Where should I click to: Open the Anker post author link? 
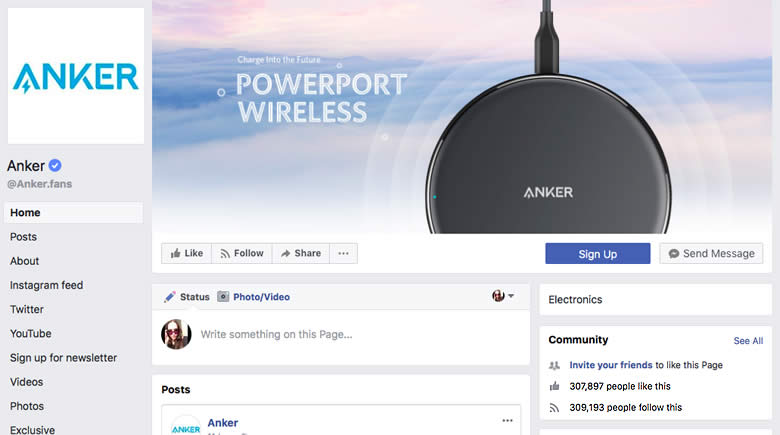223,423
